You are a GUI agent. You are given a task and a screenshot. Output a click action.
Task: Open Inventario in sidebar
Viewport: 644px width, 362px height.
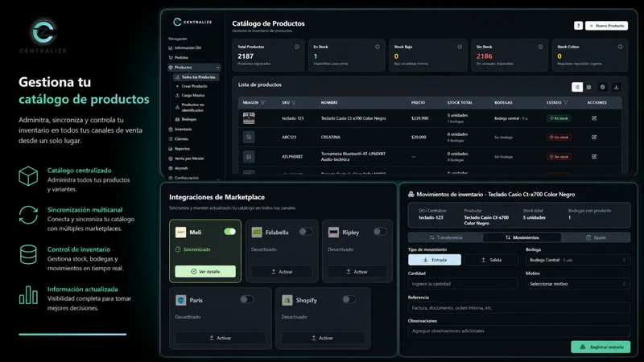[180, 130]
